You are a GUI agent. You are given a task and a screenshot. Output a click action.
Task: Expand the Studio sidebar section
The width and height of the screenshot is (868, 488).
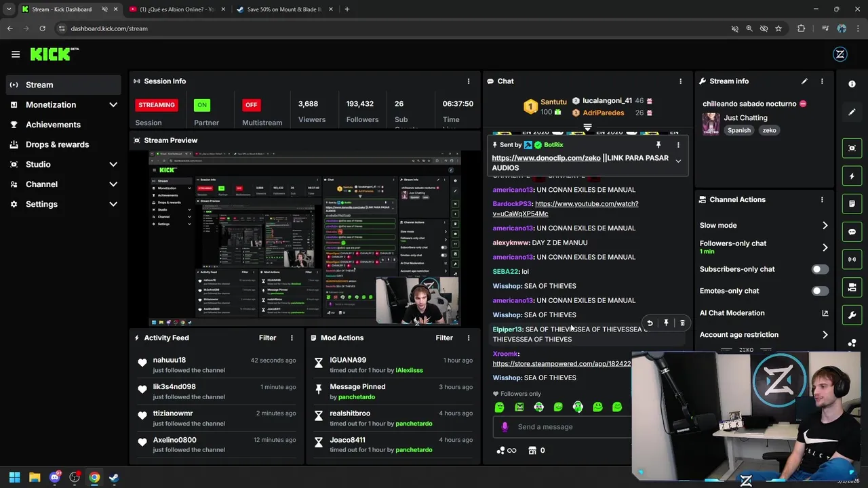(x=113, y=165)
